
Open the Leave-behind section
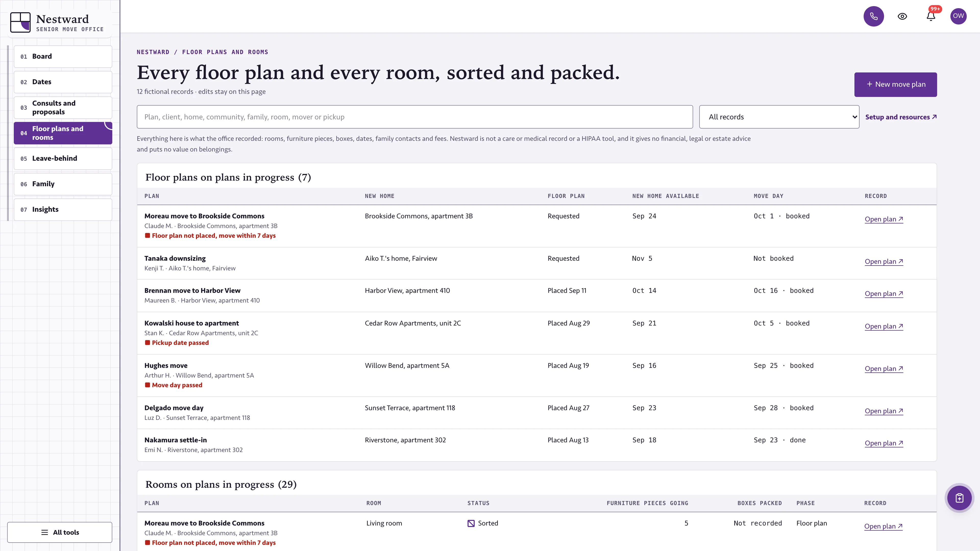(63, 159)
